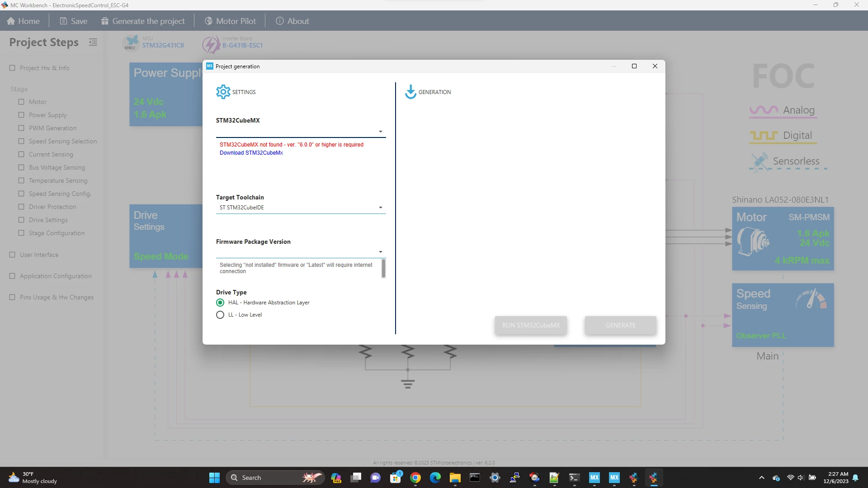Open Motor Pilot menu item
868x488 pixels.
[x=230, y=21]
